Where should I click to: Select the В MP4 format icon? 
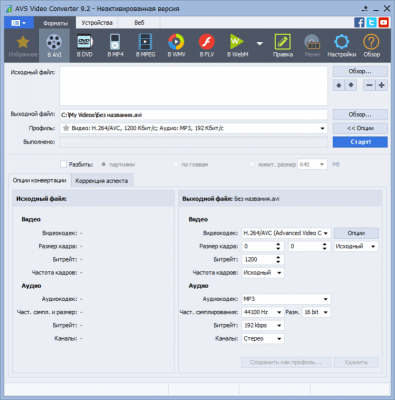tap(115, 45)
